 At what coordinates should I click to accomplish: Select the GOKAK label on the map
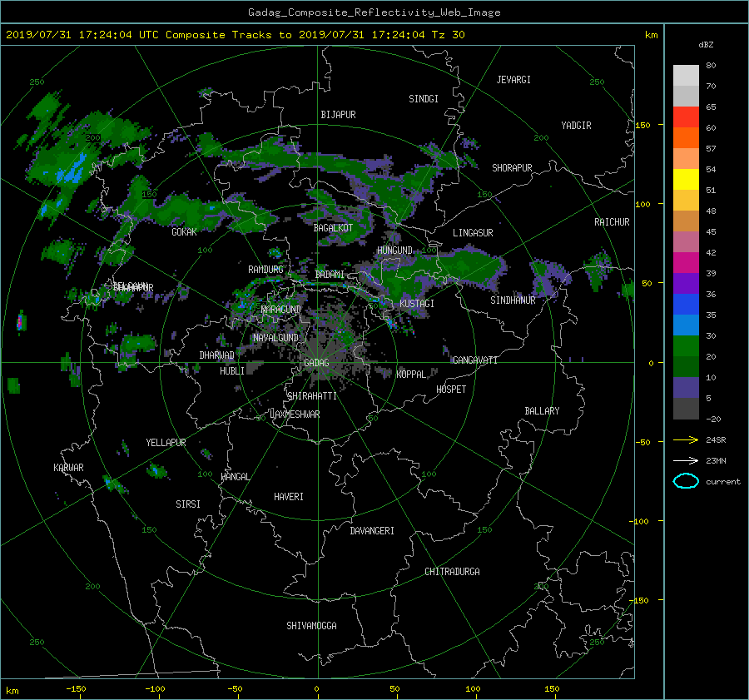[x=184, y=232]
